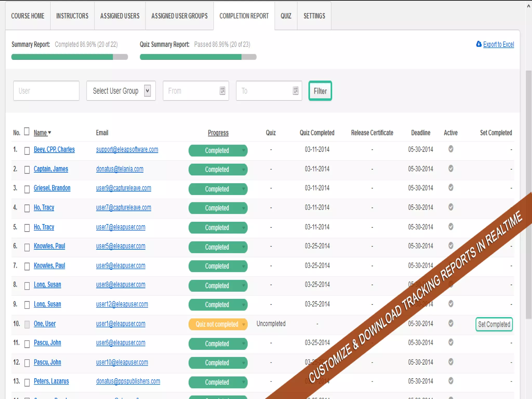Open the From date calendar icon

(x=222, y=91)
